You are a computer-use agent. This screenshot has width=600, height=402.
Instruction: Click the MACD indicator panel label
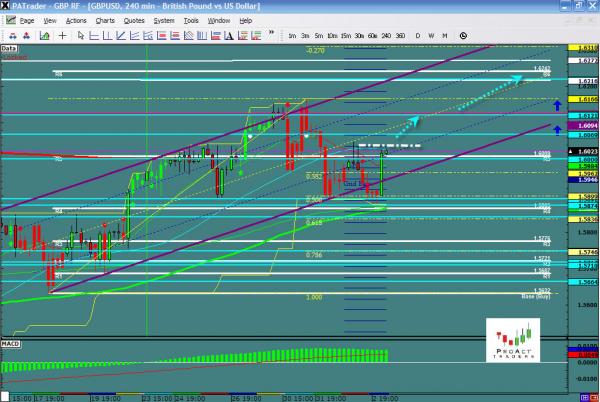click(x=10, y=343)
